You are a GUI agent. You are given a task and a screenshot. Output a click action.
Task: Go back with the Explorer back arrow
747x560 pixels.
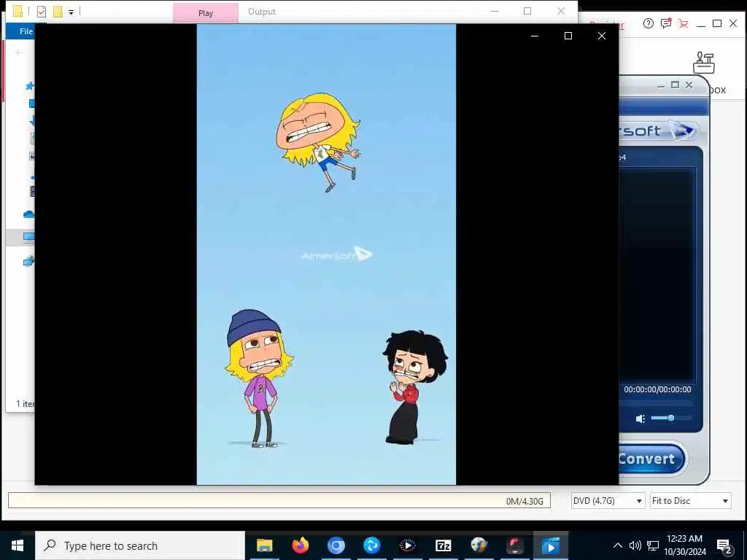click(x=19, y=52)
